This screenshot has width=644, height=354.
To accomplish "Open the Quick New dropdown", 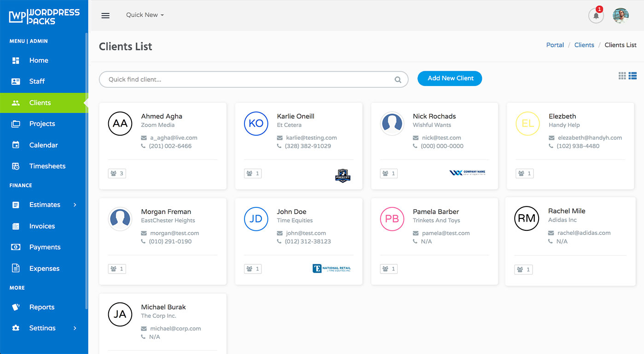I will (145, 15).
